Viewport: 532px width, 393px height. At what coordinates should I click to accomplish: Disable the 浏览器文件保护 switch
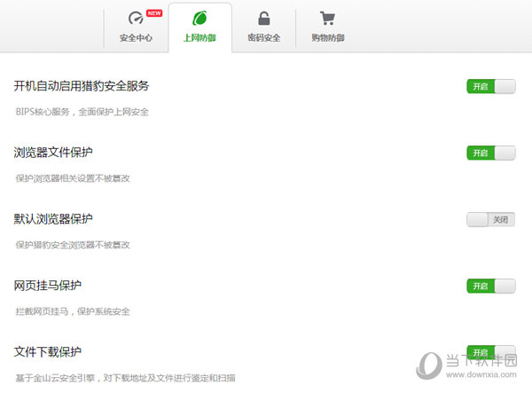(491, 153)
